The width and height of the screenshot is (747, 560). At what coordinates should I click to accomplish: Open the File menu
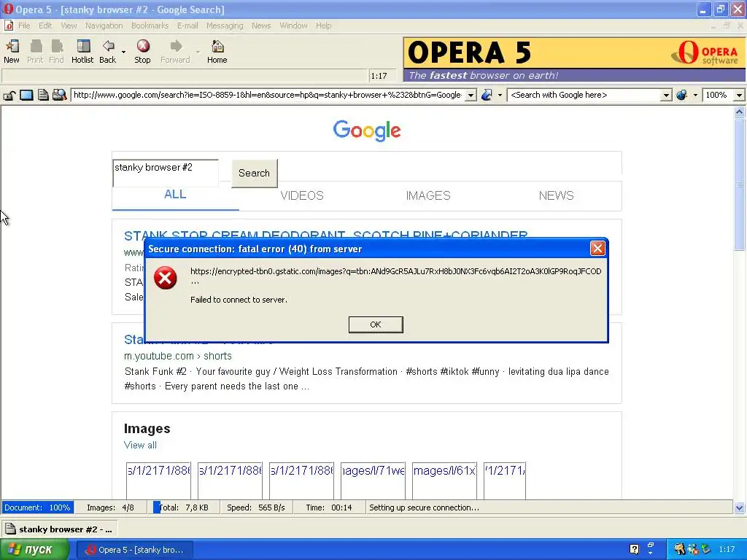tap(24, 26)
